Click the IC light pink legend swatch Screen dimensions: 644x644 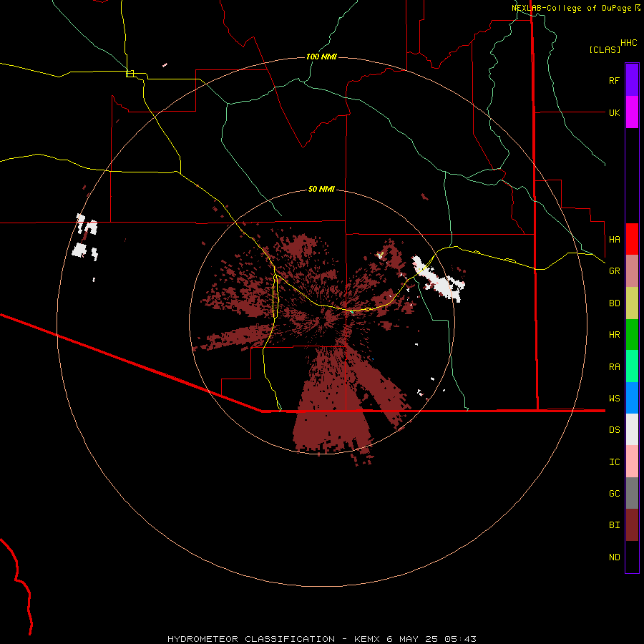pos(632,462)
